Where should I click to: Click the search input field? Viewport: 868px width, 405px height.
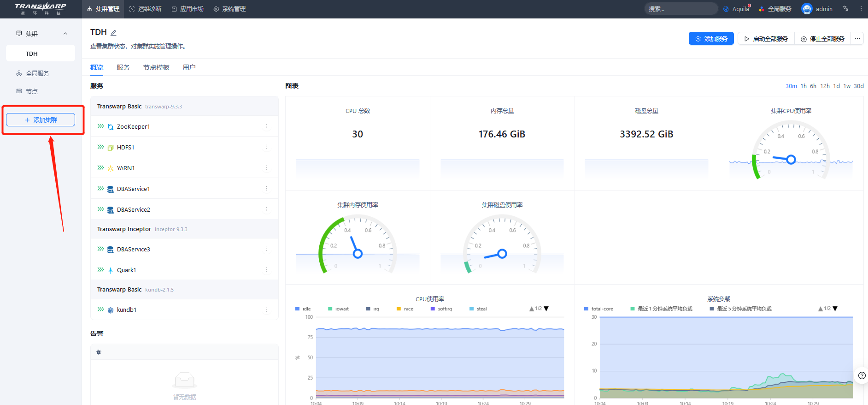click(681, 9)
